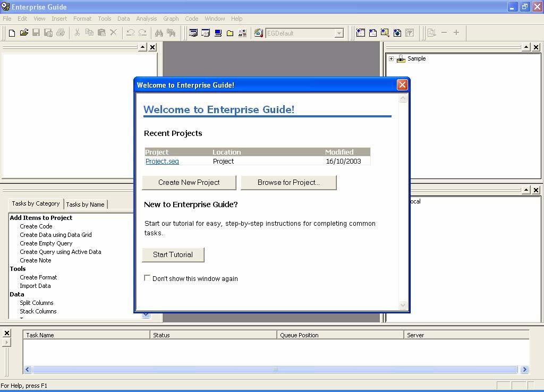Open the Analysis menu
The width and height of the screenshot is (544, 392).
click(147, 19)
